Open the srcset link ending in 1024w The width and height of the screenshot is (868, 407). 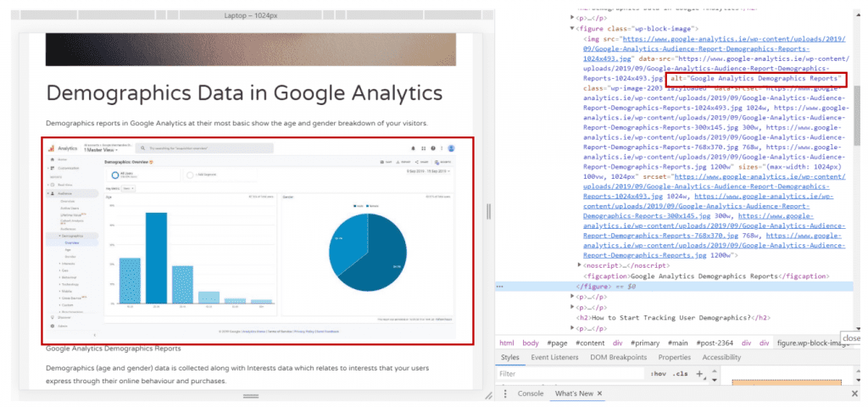(714, 187)
